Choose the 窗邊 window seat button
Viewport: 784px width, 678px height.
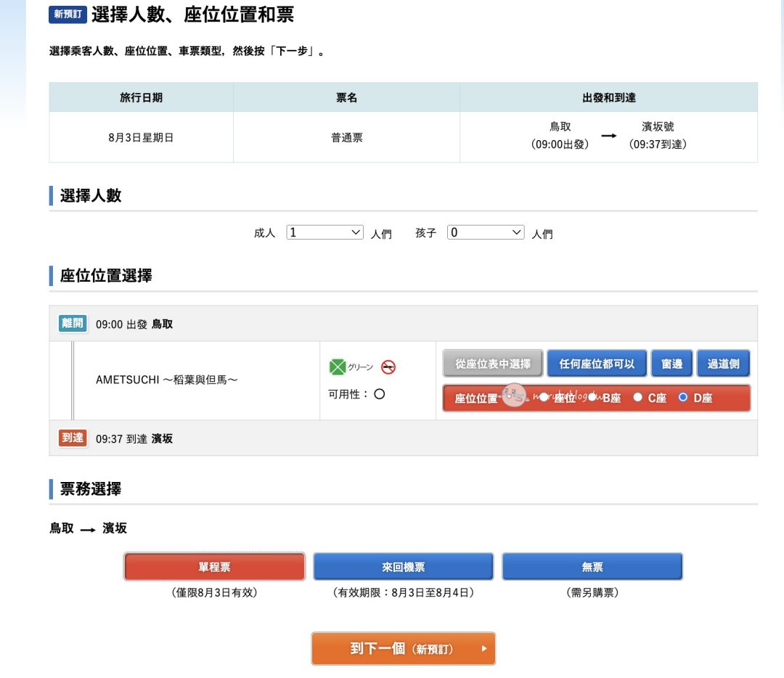672,364
